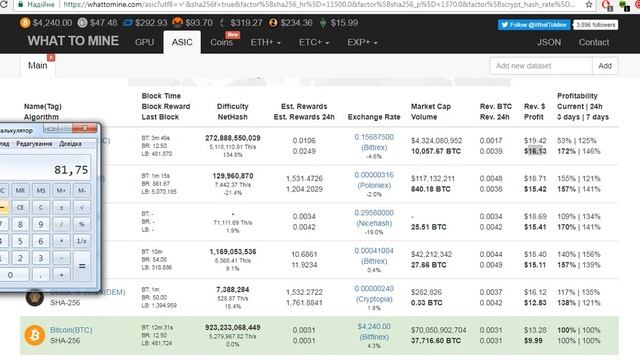Click the Ethereum Classic icon beside $15.99
Image resolution: width=640 pixels, height=360 pixels.
click(323, 23)
